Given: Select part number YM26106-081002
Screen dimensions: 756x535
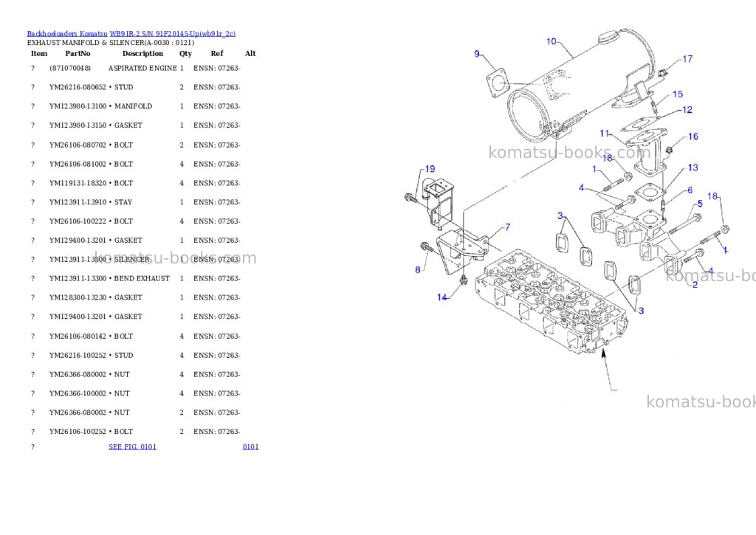Looking at the screenshot, I should pyautogui.click(x=78, y=165).
